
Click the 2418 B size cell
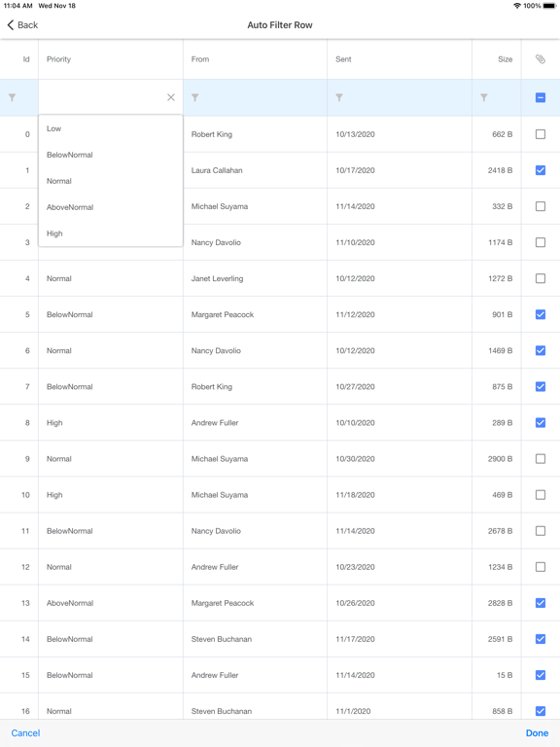(x=497, y=170)
